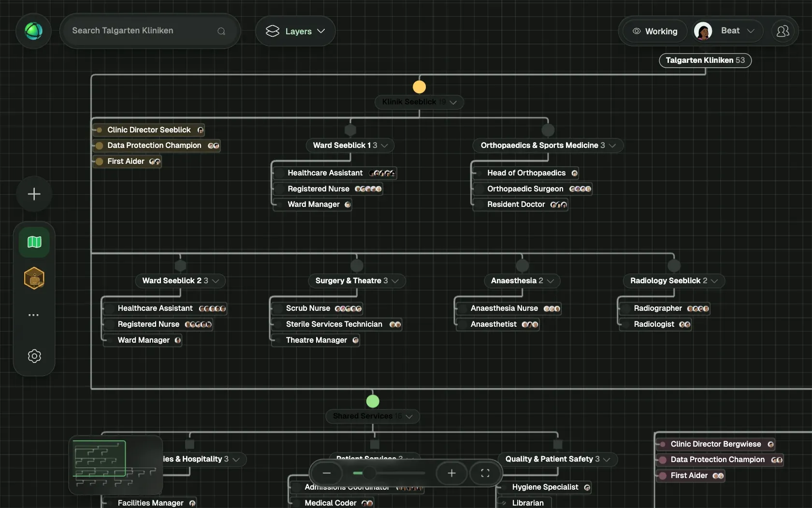Select the Talgarten Kliniken root node
Viewport: 812px width, 508px height.
705,60
